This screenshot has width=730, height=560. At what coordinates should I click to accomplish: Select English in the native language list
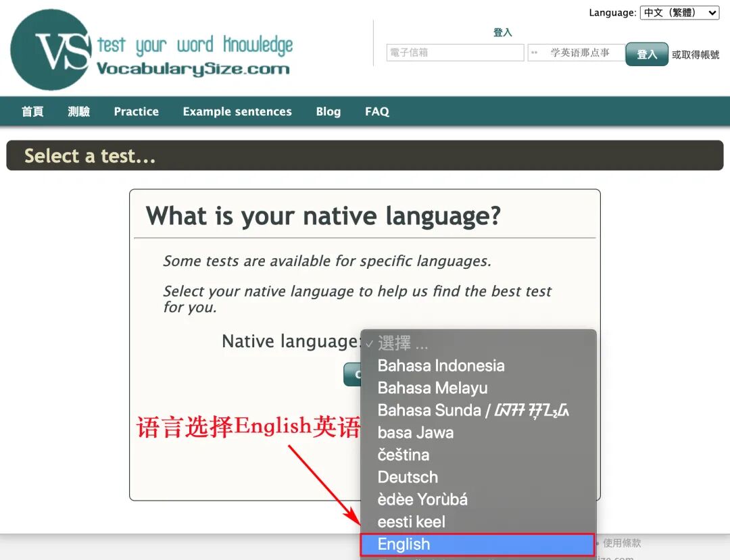tap(478, 544)
